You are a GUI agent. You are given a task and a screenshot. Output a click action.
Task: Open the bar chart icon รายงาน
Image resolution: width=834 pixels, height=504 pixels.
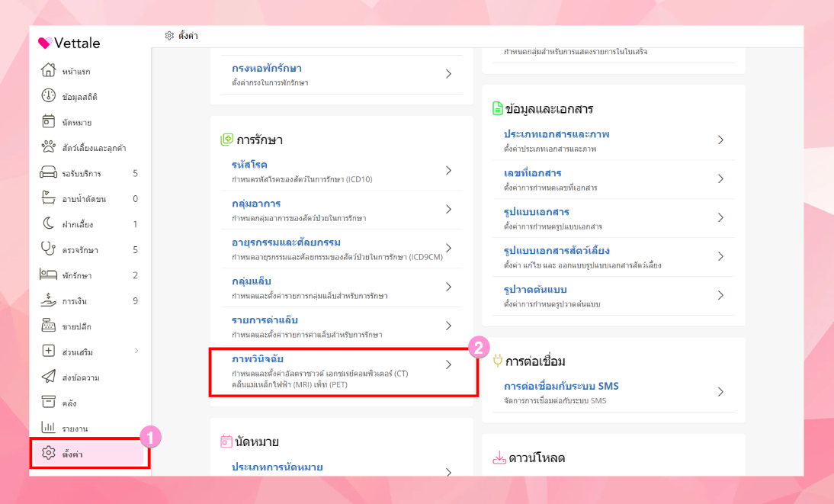[x=48, y=428]
